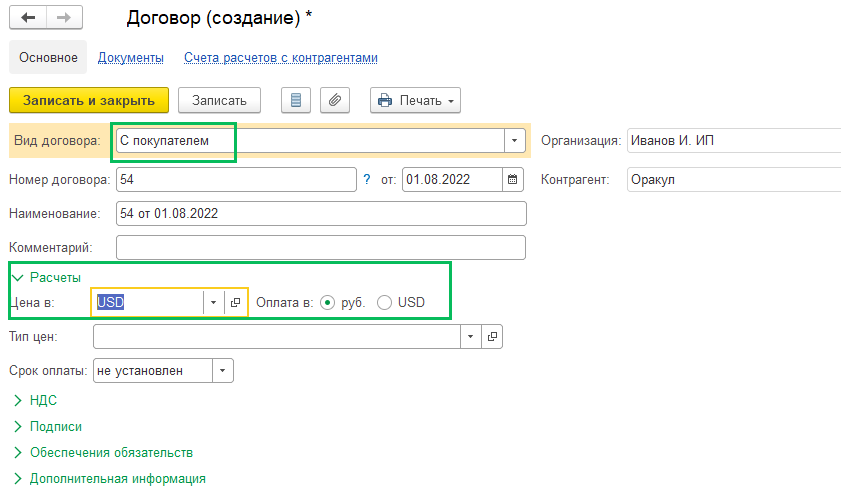Select payment in USD radio button
Image resolution: width=841 pixels, height=495 pixels.
384,302
